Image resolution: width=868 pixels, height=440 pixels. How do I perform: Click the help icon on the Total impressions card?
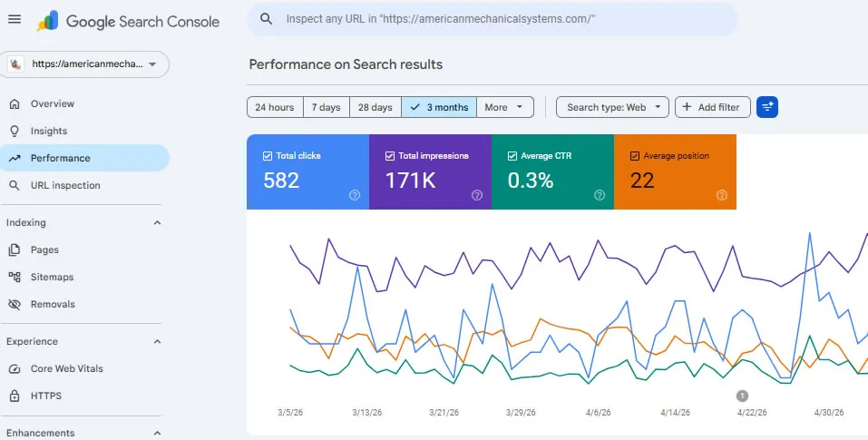[x=477, y=195]
